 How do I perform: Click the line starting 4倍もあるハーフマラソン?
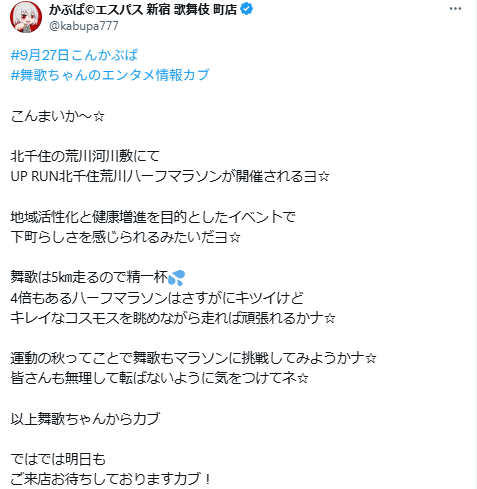(157, 298)
